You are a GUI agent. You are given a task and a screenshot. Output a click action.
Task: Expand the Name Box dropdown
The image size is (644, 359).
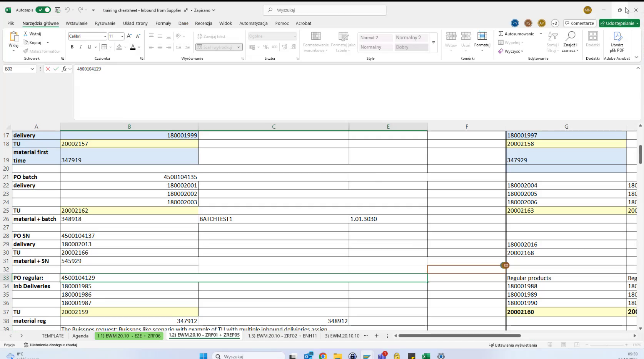click(32, 69)
